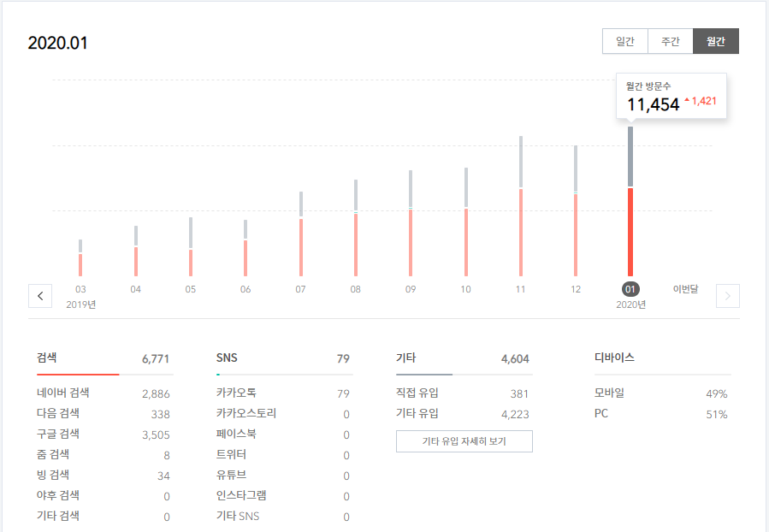Image resolution: width=769 pixels, height=532 pixels.
Task: Click the 네이버 검색 row
Action: 103,393
